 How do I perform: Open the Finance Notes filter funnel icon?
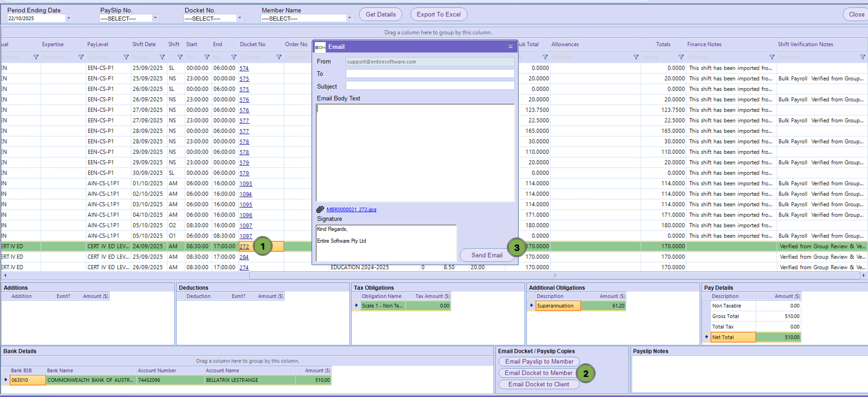772,57
